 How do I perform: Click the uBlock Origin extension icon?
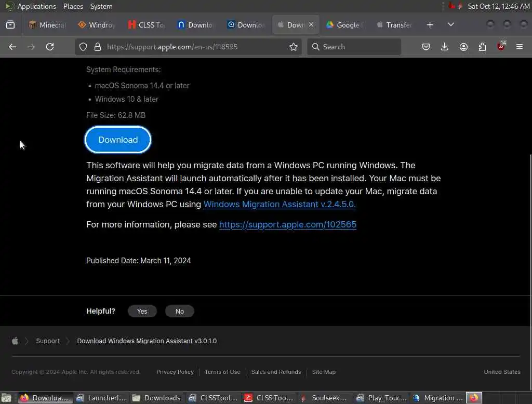point(501,46)
